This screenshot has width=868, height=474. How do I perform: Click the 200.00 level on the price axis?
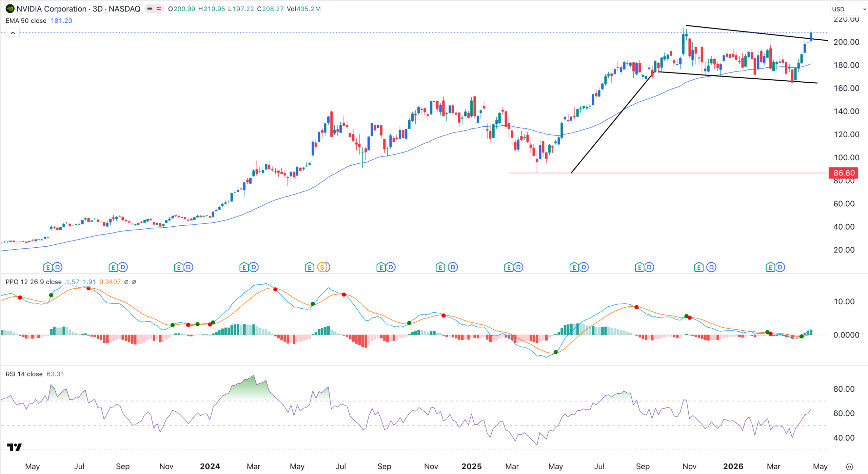pyautogui.click(x=846, y=42)
